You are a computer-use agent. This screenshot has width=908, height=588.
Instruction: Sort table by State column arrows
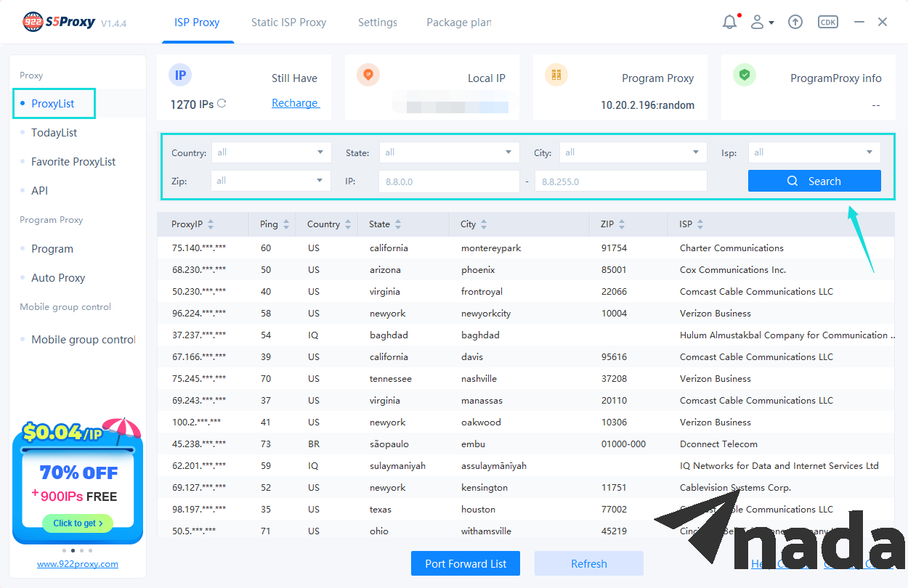click(398, 225)
